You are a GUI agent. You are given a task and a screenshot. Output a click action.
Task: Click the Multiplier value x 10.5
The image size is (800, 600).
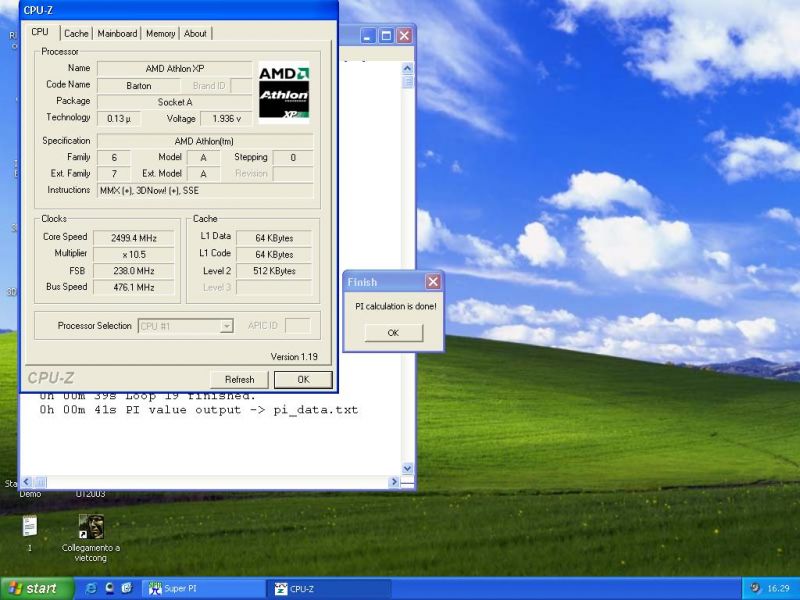pyautogui.click(x=134, y=255)
